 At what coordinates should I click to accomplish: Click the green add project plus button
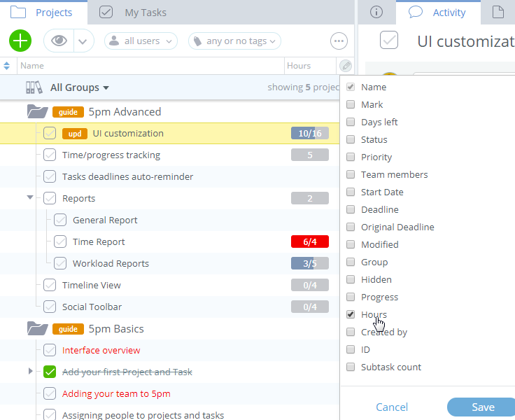point(20,41)
